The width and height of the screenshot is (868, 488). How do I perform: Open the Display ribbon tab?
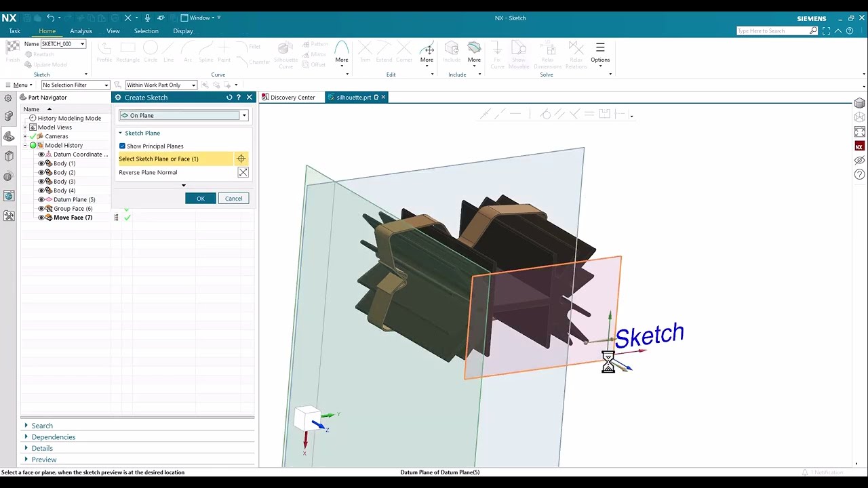click(x=183, y=31)
